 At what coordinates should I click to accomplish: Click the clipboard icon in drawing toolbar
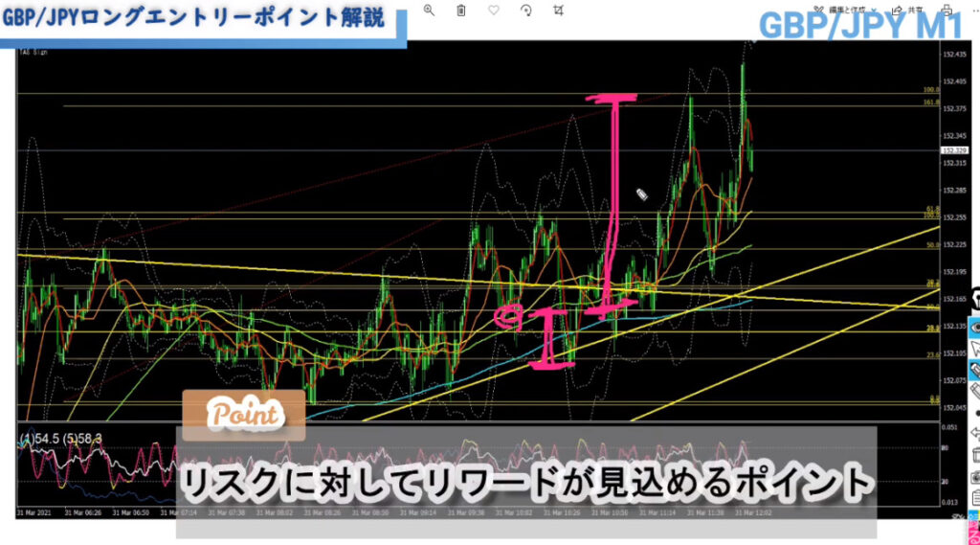point(975,499)
